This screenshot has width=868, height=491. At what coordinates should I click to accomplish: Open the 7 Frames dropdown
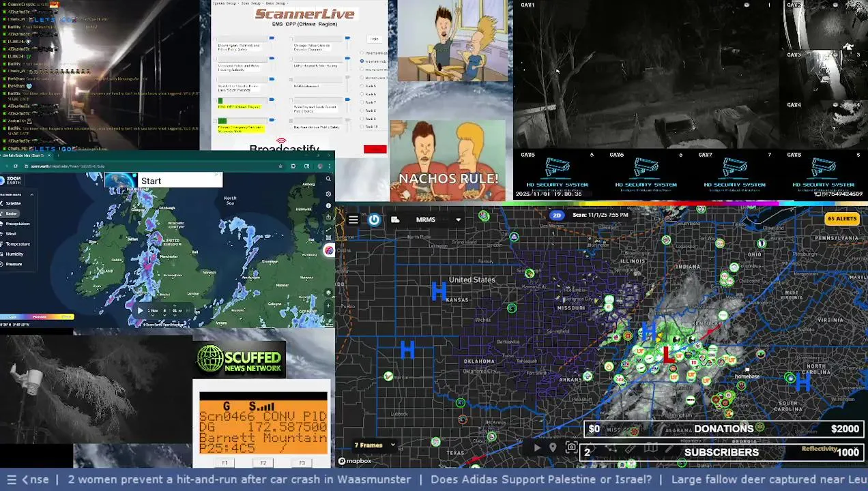(375, 445)
